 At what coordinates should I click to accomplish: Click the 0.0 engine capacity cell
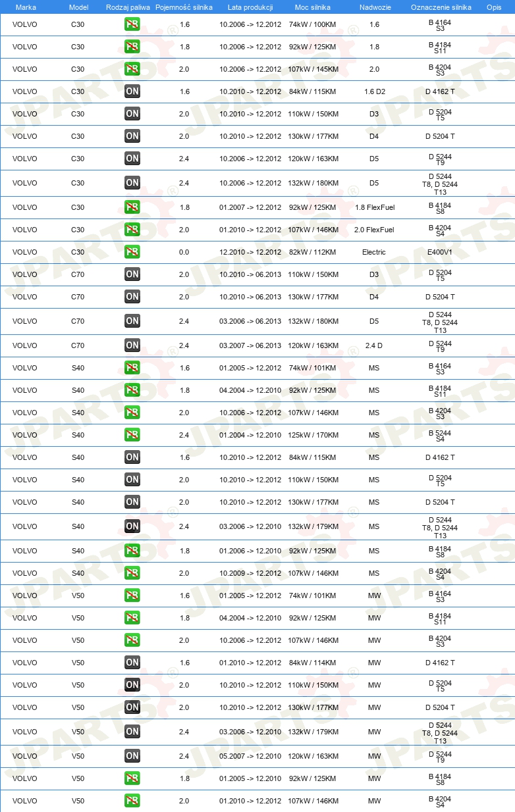click(184, 252)
